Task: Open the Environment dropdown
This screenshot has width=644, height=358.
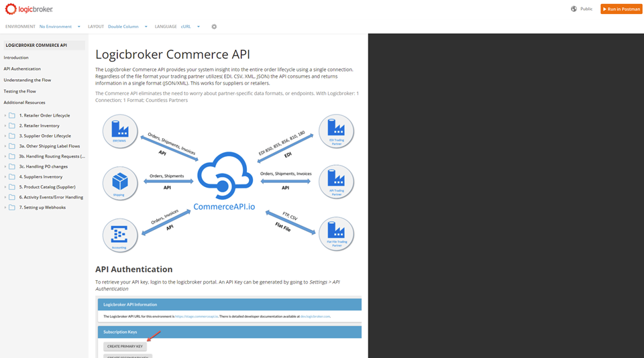Action: tap(59, 27)
